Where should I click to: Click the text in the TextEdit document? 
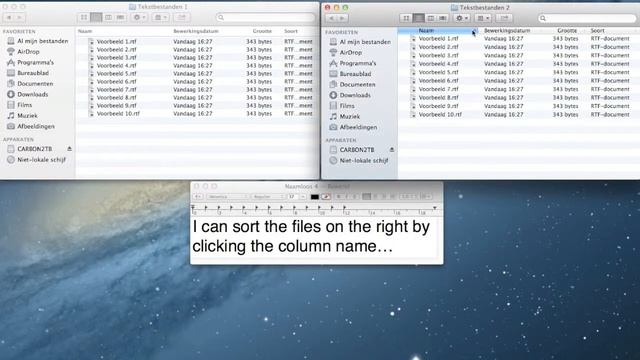pyautogui.click(x=311, y=236)
